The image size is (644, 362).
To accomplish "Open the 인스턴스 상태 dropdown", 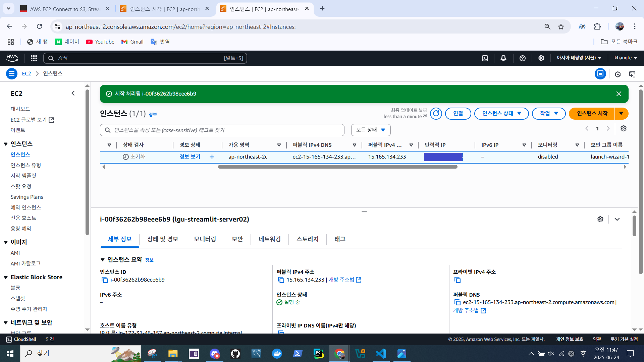I will [501, 114].
